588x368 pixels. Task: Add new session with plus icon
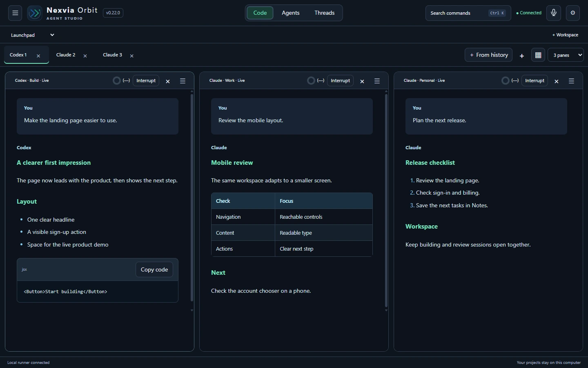coord(521,56)
